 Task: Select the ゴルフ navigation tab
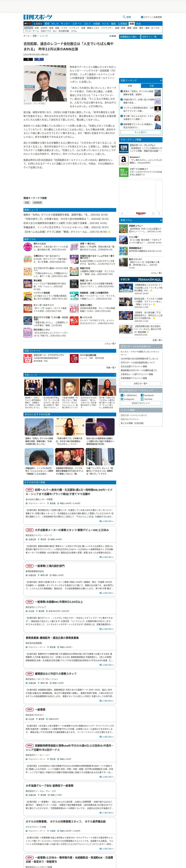tap(87, 24)
